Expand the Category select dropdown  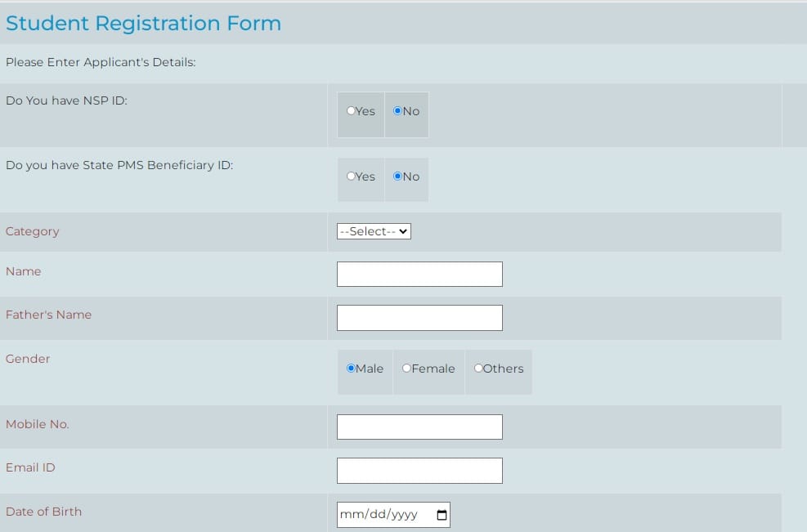point(374,231)
